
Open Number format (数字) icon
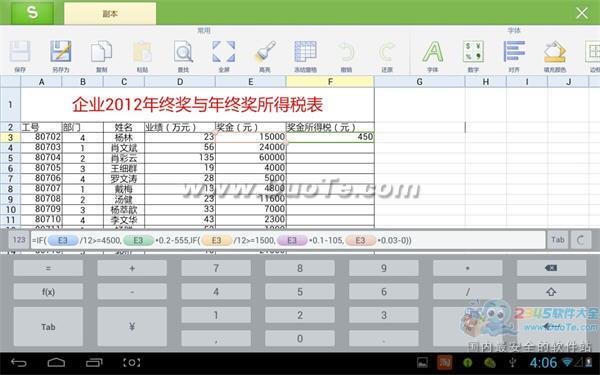pyautogui.click(x=473, y=52)
